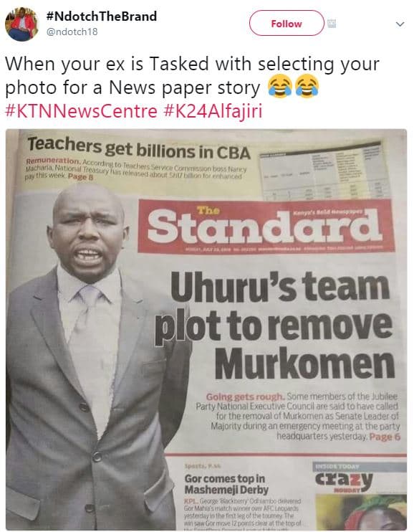Click the tweet text beginning When your ex
The height and width of the screenshot is (532, 414).
coord(192,75)
